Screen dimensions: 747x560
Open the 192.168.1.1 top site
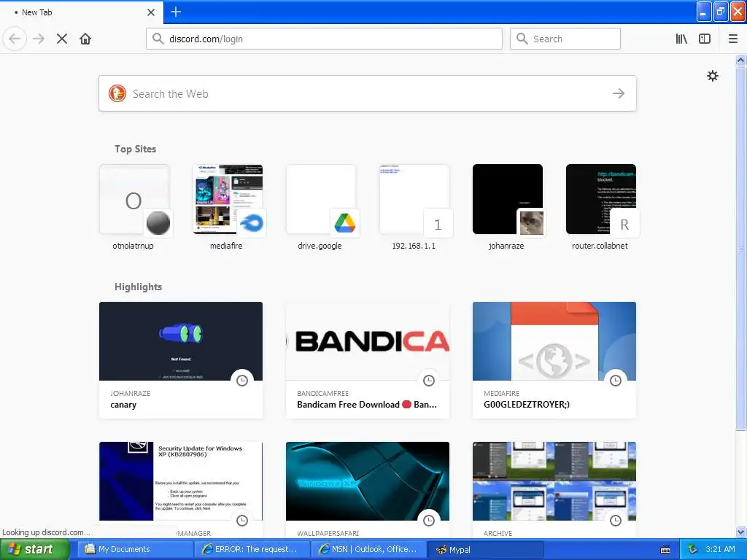414,207
